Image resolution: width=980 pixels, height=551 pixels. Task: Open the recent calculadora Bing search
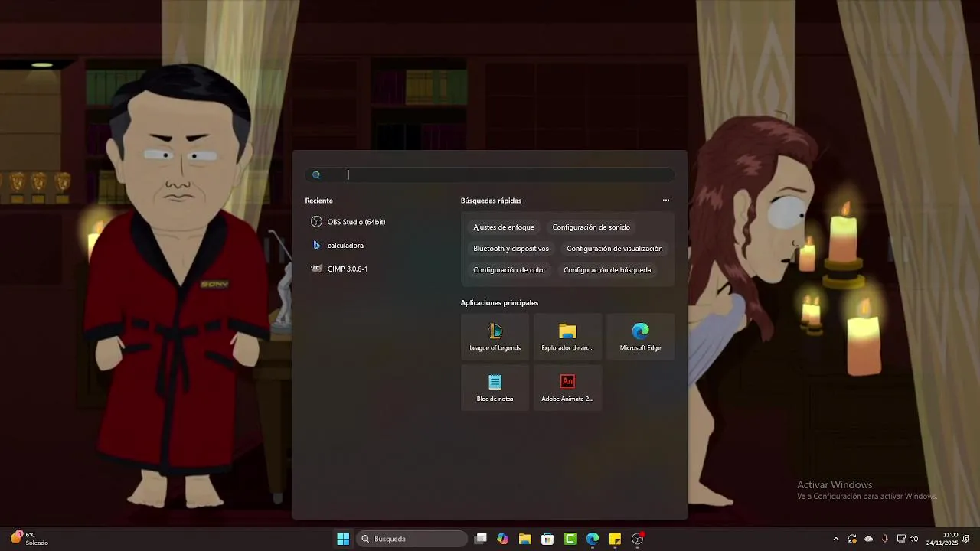338,246
